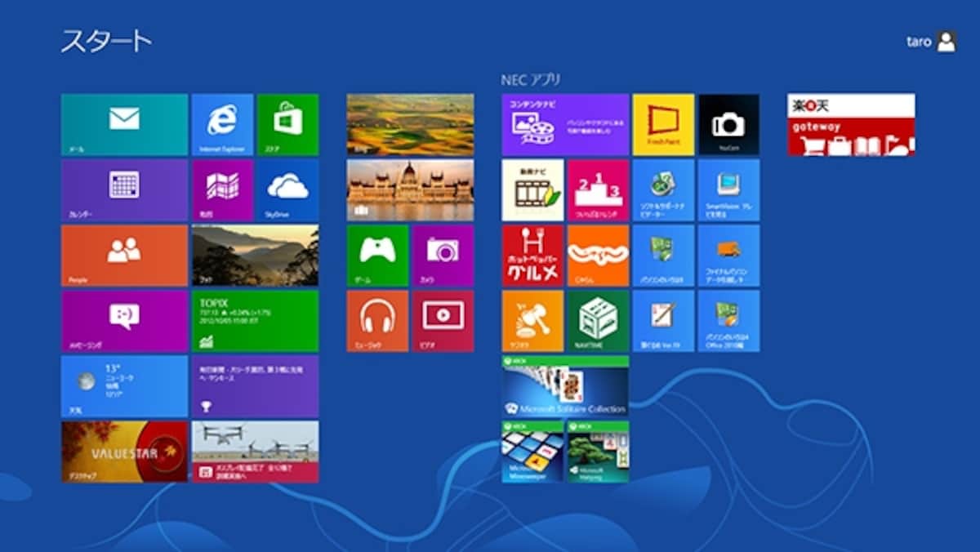
Task: Launch the yellow Fresh Paint tile
Action: pyautogui.click(x=663, y=124)
